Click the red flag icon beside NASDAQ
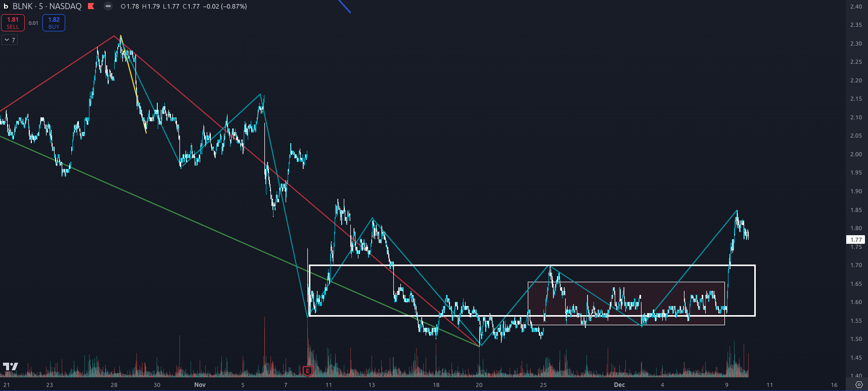868x391 pixels. pos(91,7)
